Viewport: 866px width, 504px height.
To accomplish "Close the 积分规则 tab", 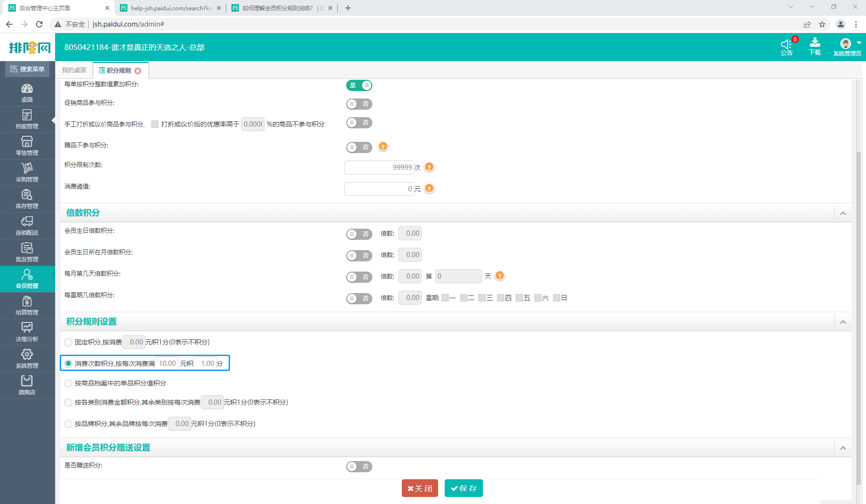I will pos(138,71).
